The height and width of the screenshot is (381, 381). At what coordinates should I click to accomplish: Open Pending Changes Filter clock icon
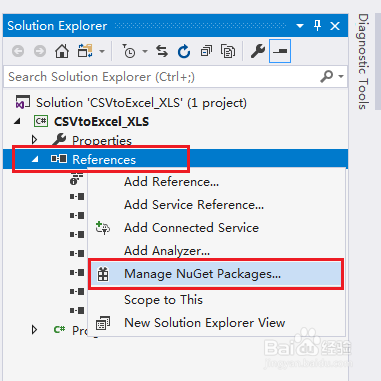point(129,51)
